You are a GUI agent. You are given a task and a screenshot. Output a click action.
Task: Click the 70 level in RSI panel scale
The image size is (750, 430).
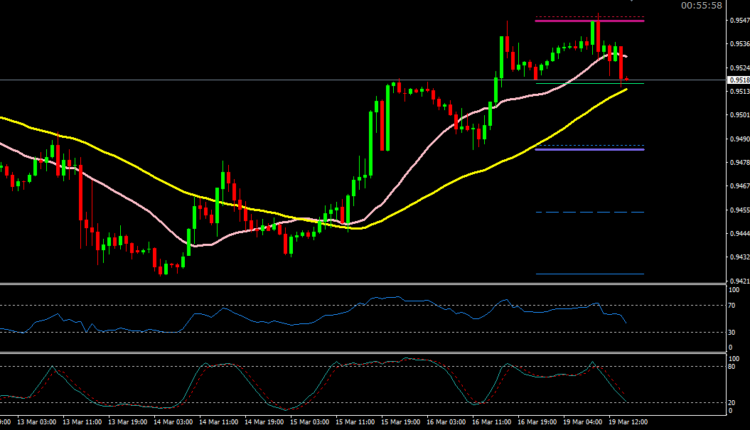click(x=735, y=306)
